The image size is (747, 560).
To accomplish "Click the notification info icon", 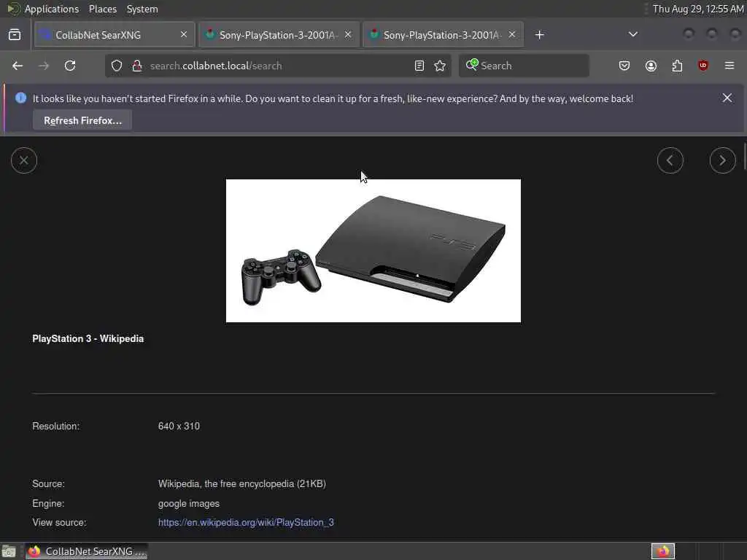I will coord(20,98).
